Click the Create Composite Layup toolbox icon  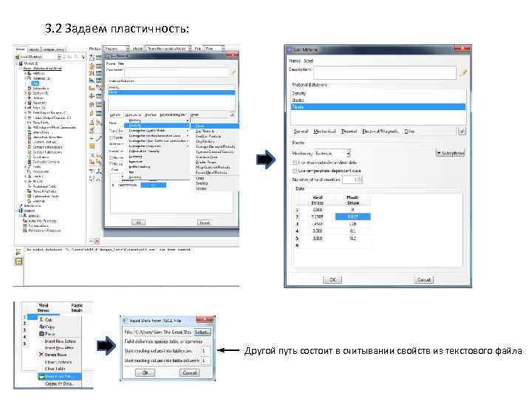pyautogui.click(x=92, y=81)
